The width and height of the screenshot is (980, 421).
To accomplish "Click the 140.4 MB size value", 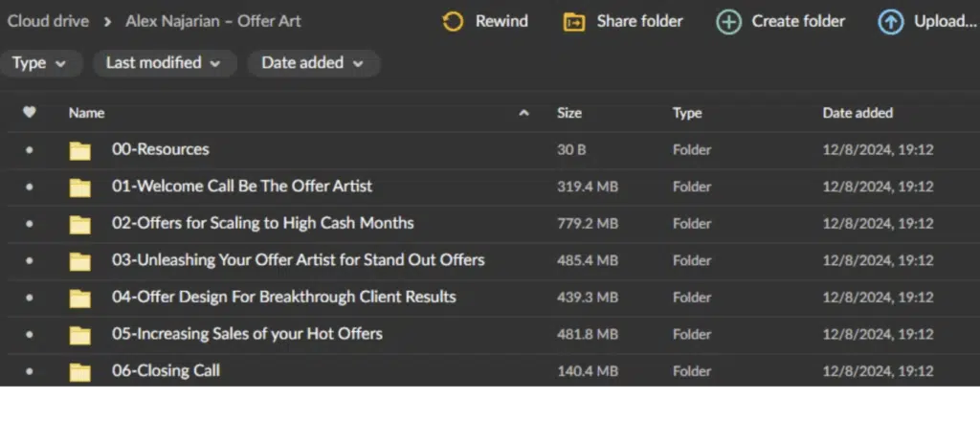I will point(588,371).
